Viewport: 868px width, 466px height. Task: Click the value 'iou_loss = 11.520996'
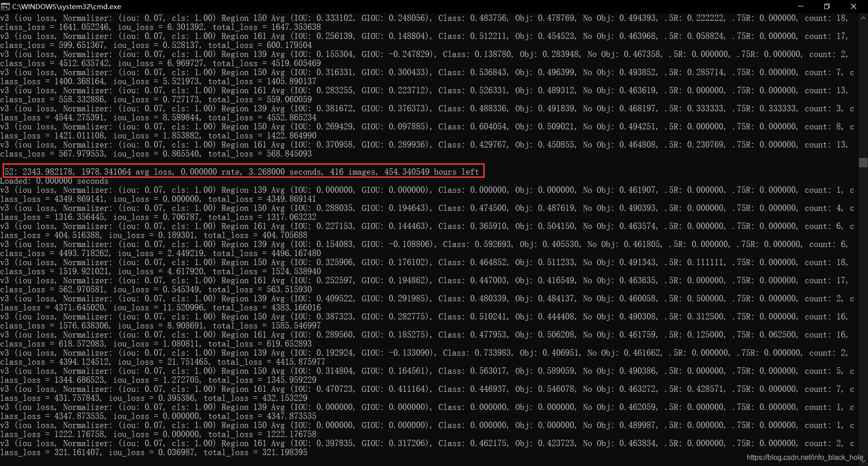[158, 308]
